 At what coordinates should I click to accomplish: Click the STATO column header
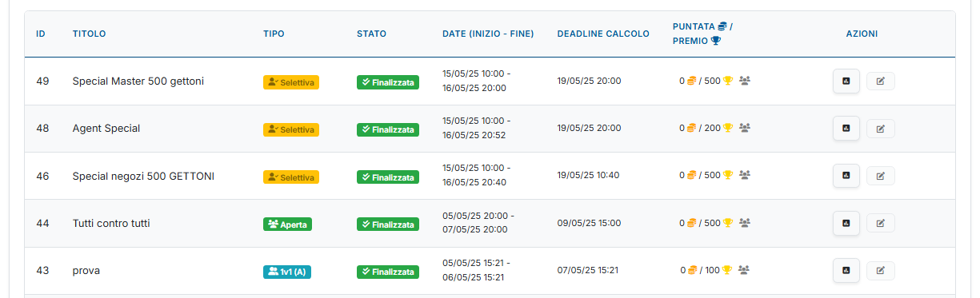371,34
